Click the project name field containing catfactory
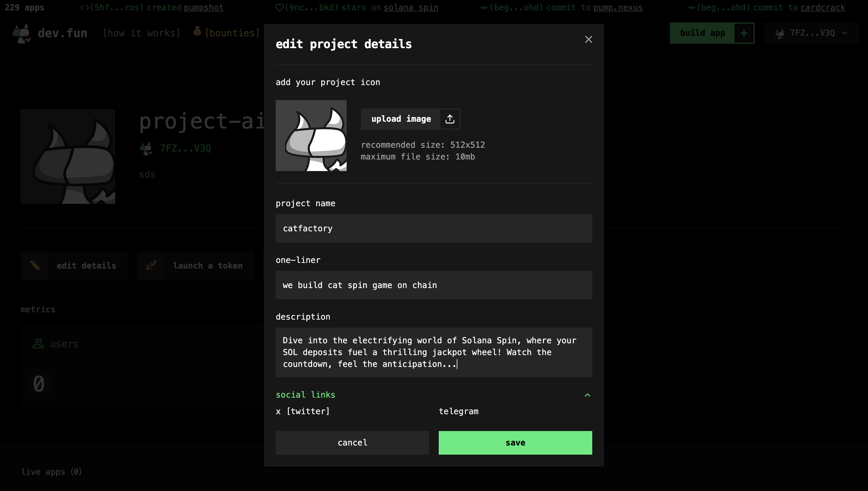The height and width of the screenshot is (491, 868). [x=434, y=228]
